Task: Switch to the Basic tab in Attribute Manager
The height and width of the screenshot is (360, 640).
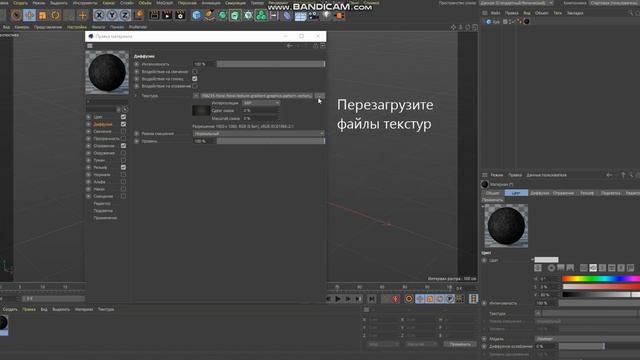Action: [x=493, y=193]
